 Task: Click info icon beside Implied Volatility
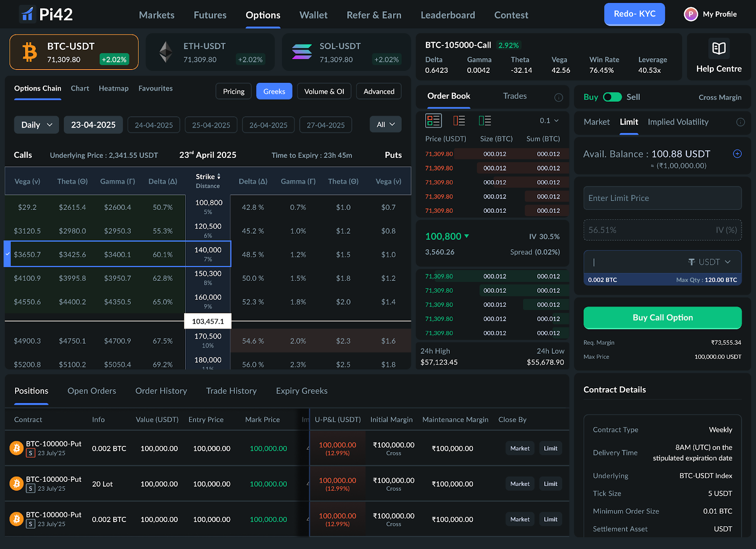point(740,122)
